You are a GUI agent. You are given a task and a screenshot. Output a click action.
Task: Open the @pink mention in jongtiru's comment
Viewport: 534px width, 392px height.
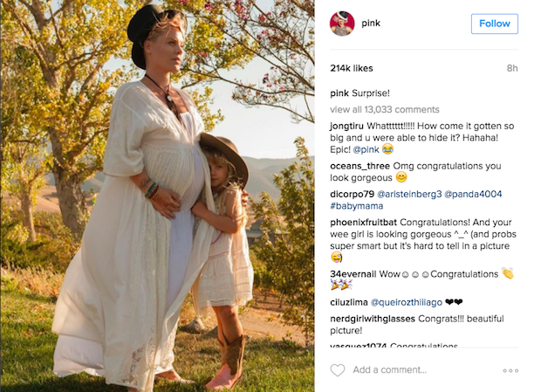[366, 149]
